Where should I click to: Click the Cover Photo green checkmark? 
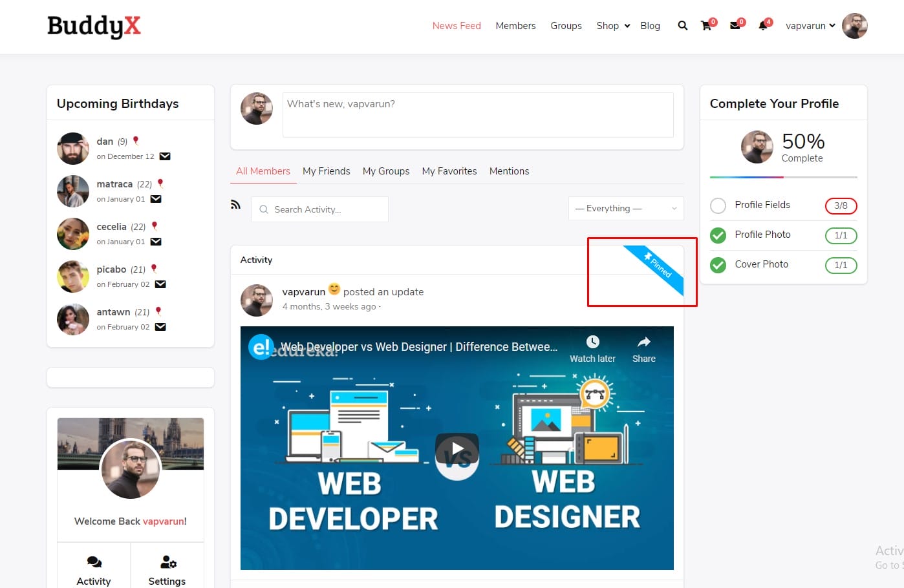pos(718,265)
